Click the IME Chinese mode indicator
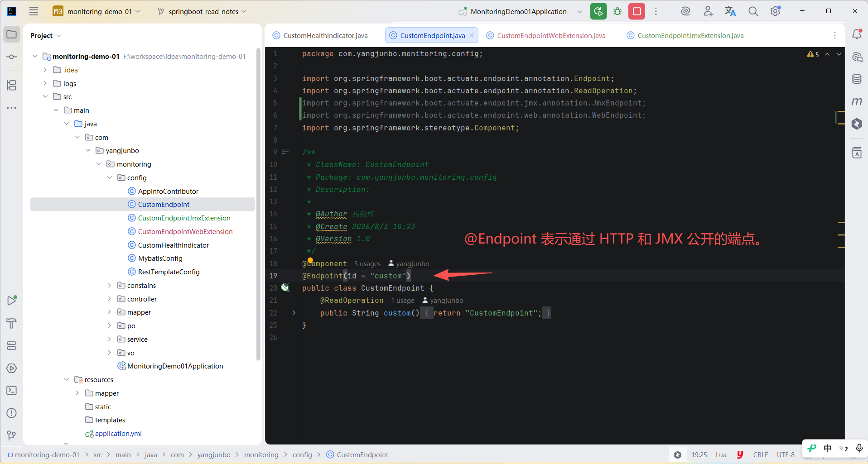868x464 pixels. tap(828, 448)
